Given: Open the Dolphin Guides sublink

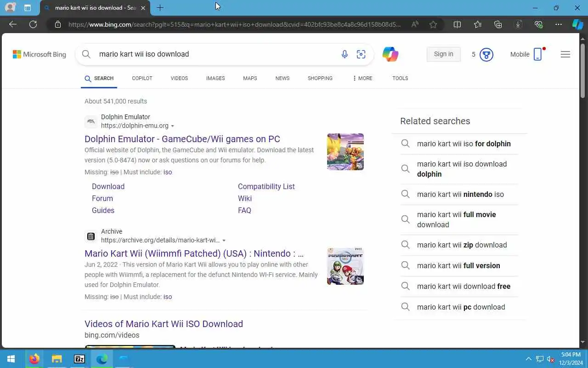Looking at the screenshot, I should click(103, 210).
